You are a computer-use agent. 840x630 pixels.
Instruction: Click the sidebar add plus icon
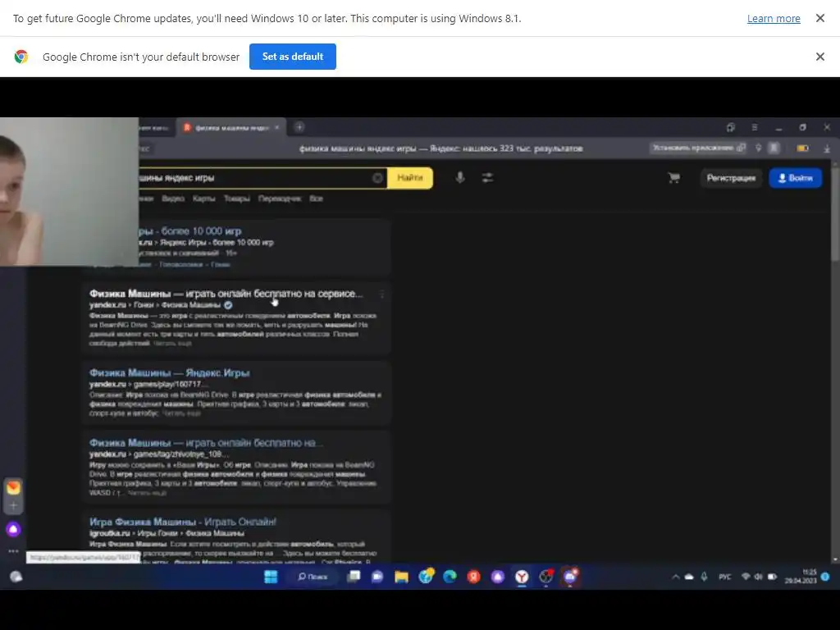(13, 505)
